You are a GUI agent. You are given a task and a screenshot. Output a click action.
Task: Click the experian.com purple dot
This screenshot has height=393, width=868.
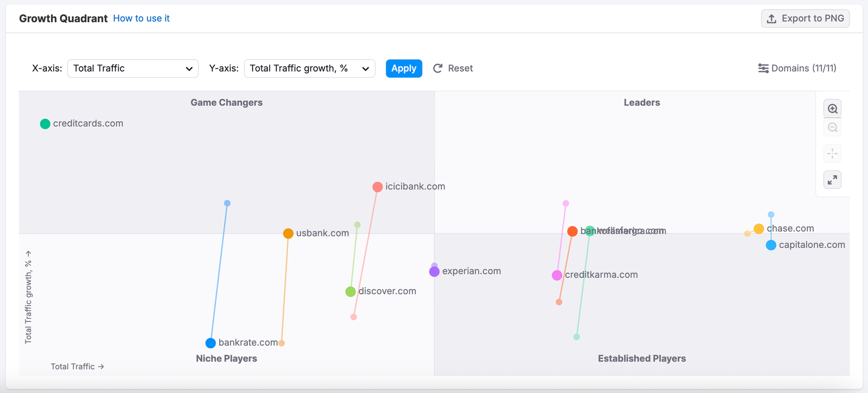[x=434, y=271]
